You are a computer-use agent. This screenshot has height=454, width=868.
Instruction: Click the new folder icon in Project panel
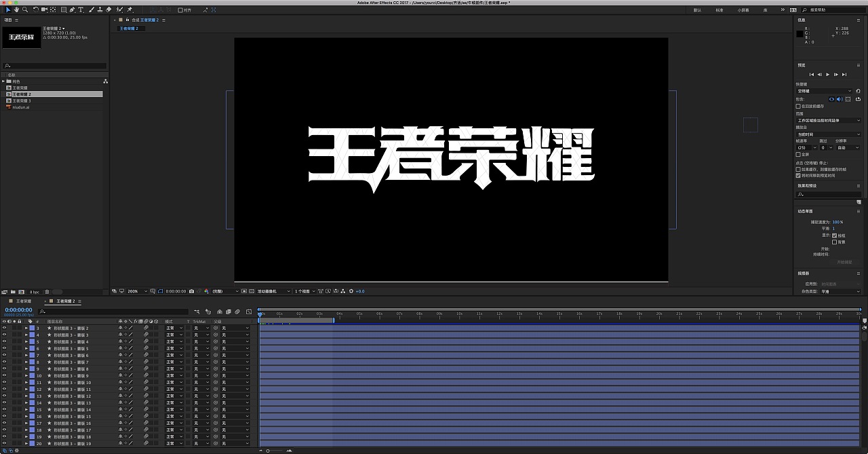(x=13, y=292)
